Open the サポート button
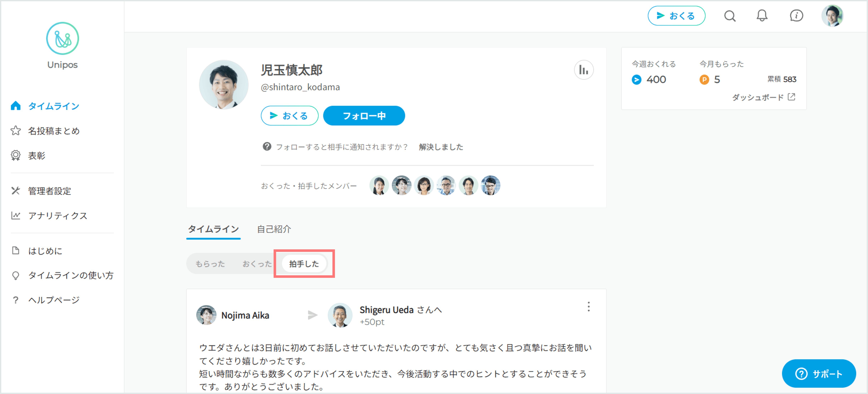This screenshot has width=868, height=394. pos(819,373)
